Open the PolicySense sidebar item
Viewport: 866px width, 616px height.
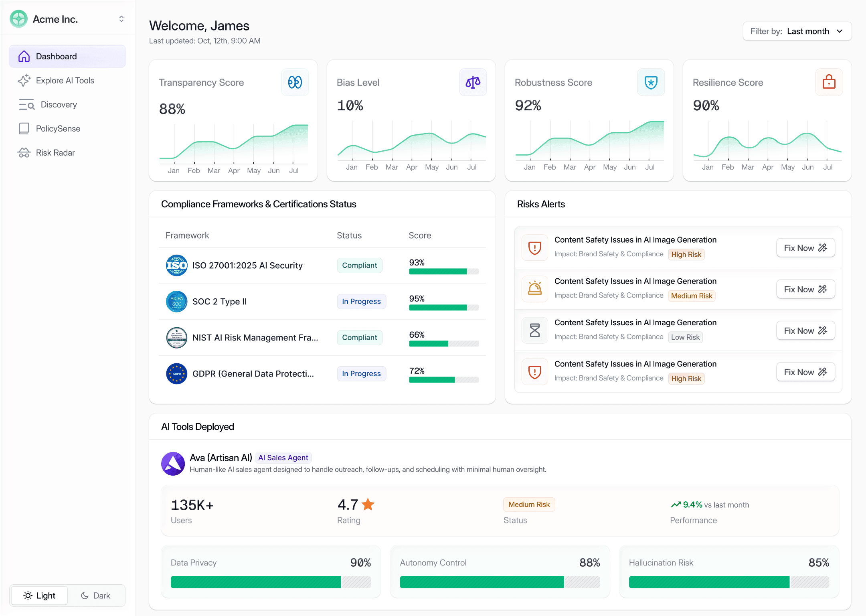pyautogui.click(x=58, y=129)
